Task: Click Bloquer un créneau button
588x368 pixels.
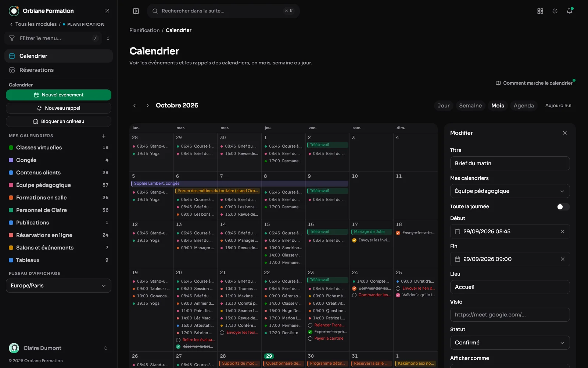Action: point(58,121)
